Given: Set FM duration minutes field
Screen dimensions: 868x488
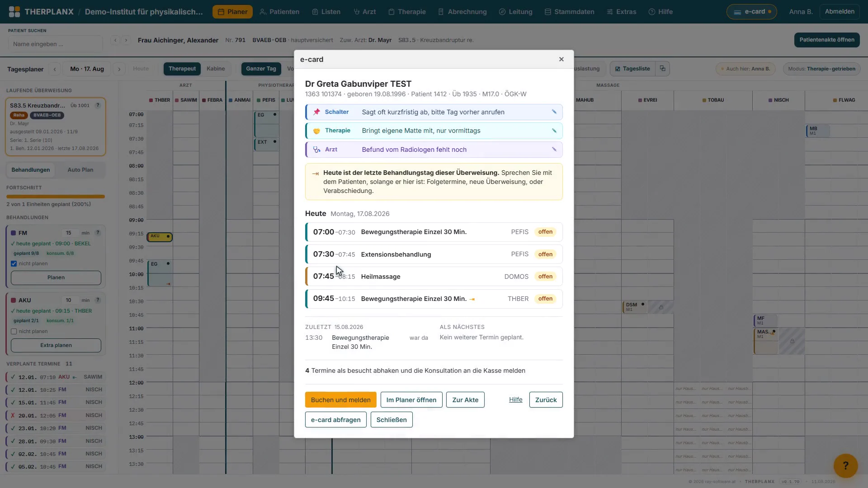Looking at the screenshot, I should 69,233.
